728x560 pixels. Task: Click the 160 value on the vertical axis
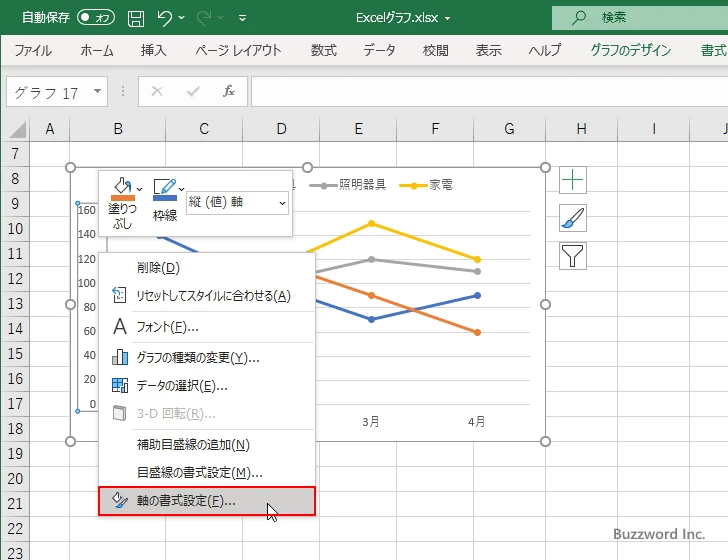click(x=87, y=210)
